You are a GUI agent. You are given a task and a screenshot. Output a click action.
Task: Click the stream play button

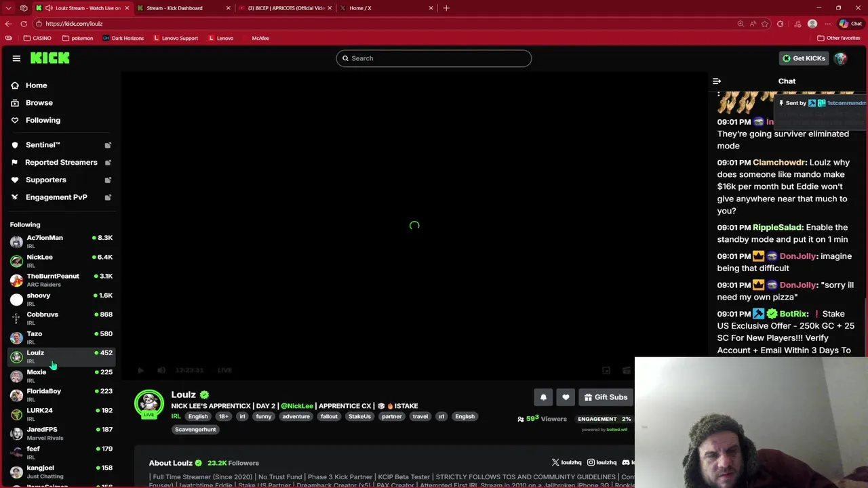(140, 370)
